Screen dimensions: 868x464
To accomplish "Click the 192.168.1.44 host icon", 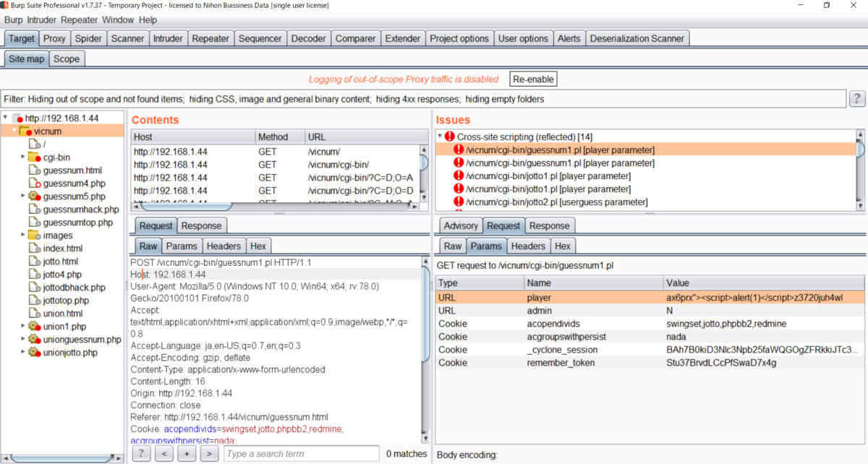I will point(17,119).
